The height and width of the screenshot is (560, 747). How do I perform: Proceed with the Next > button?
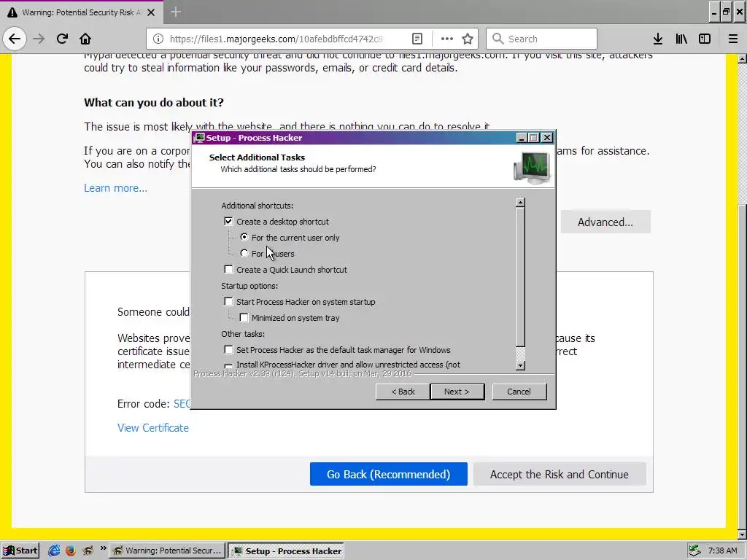[x=457, y=392]
